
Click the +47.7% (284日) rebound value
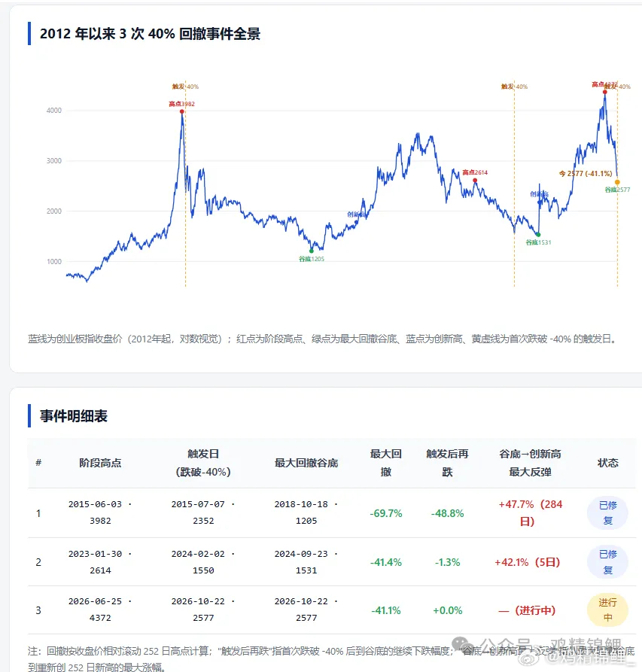(530, 513)
